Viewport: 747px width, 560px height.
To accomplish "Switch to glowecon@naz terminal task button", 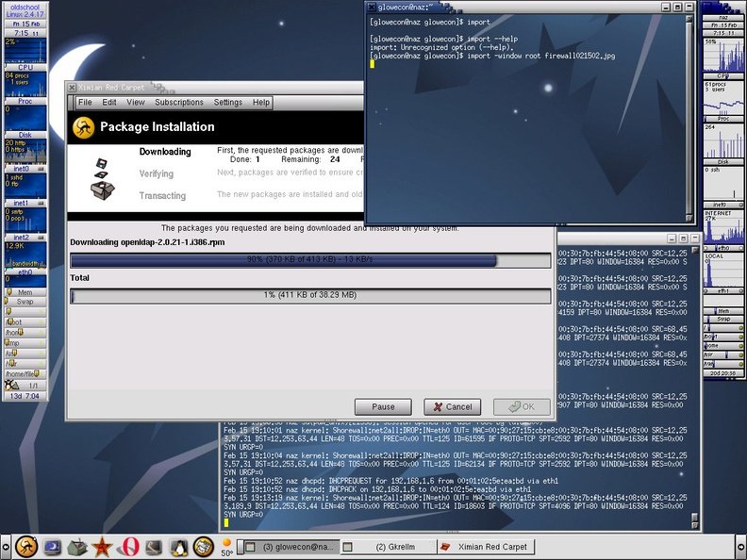I will click(x=293, y=547).
